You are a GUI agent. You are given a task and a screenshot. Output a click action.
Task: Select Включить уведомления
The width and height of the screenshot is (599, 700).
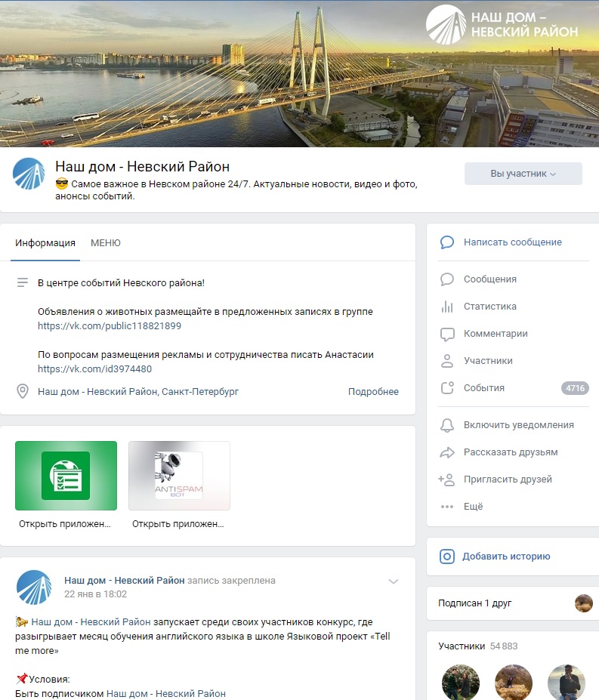tap(519, 425)
